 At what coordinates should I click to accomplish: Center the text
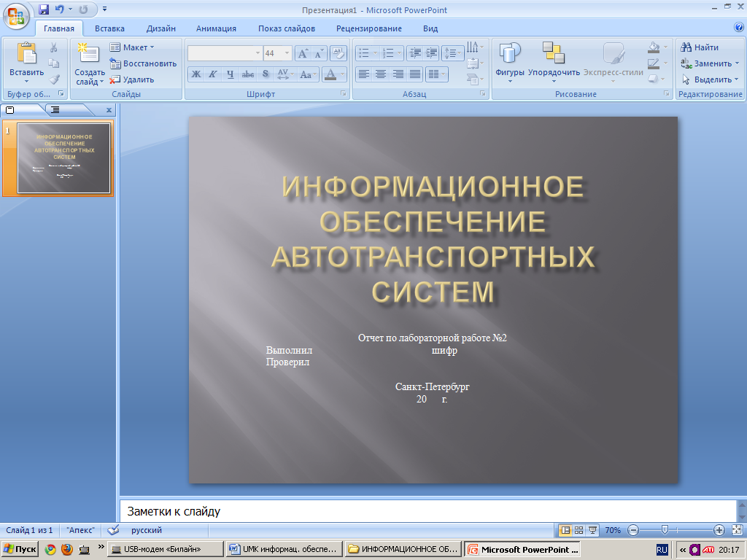click(381, 74)
